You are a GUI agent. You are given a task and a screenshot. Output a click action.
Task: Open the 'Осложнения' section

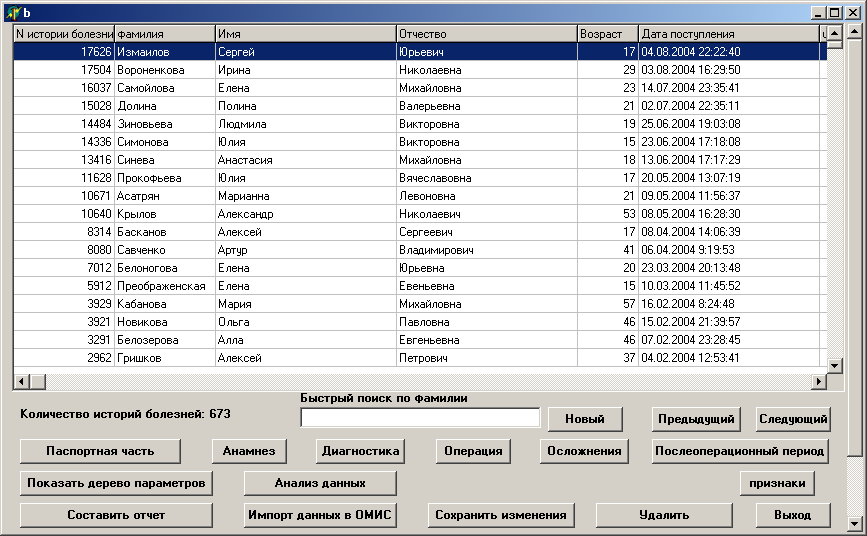click(584, 451)
